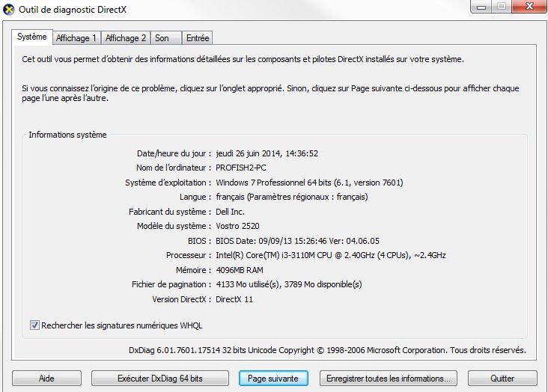Click the Nom de l'ordinateur label
548x392 pixels.
pos(174,168)
